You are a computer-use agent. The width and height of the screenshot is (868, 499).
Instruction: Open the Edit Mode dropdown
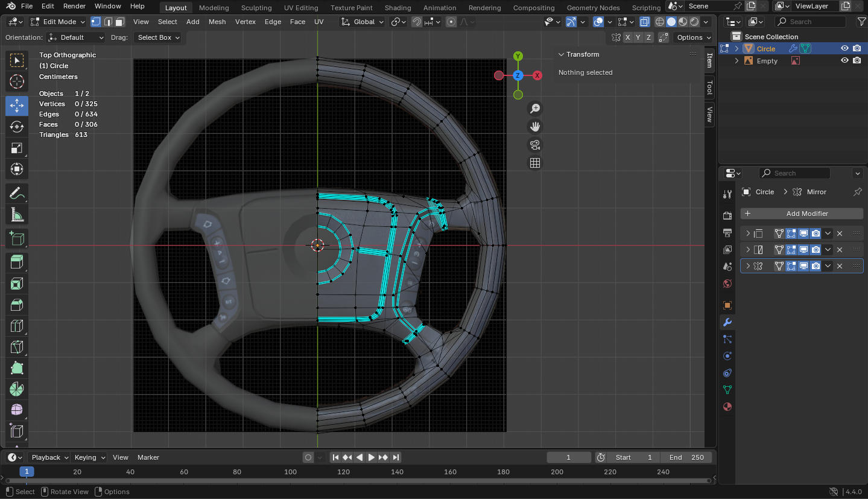click(59, 22)
